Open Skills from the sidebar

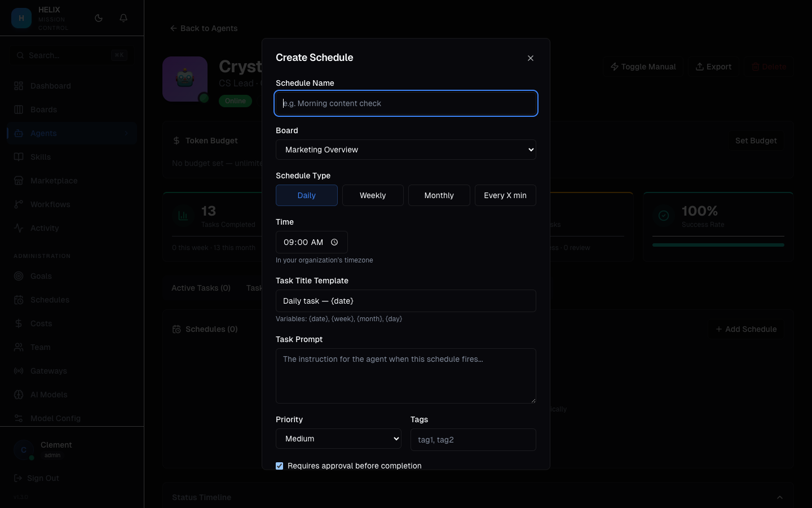(72, 157)
